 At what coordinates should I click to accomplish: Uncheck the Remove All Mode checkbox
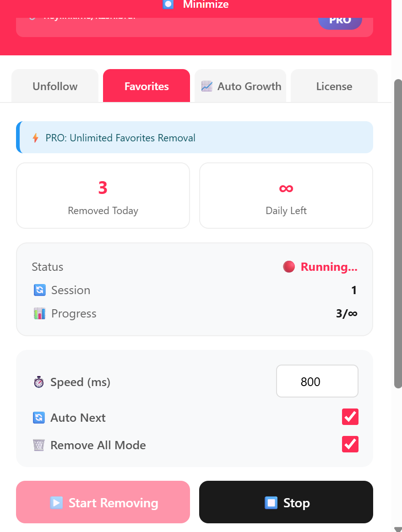pos(350,444)
